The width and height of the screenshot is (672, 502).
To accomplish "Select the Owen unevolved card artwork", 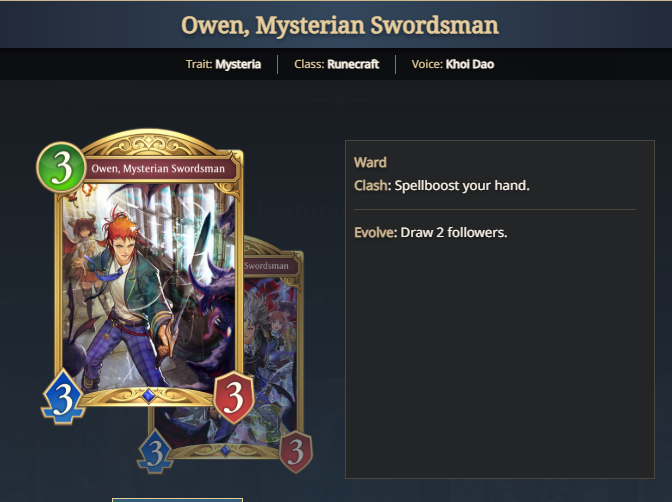I will pos(148,286).
